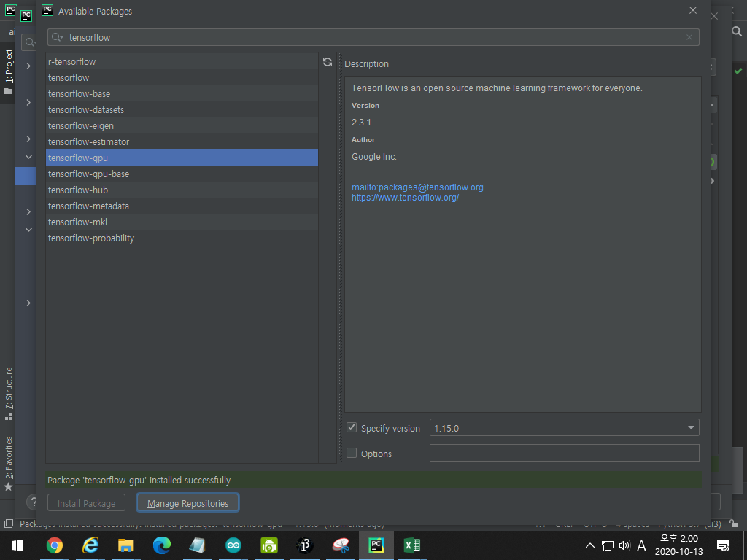Image resolution: width=747 pixels, height=560 pixels.
Task: Open search history magnifier in search box
Action: click(x=57, y=37)
